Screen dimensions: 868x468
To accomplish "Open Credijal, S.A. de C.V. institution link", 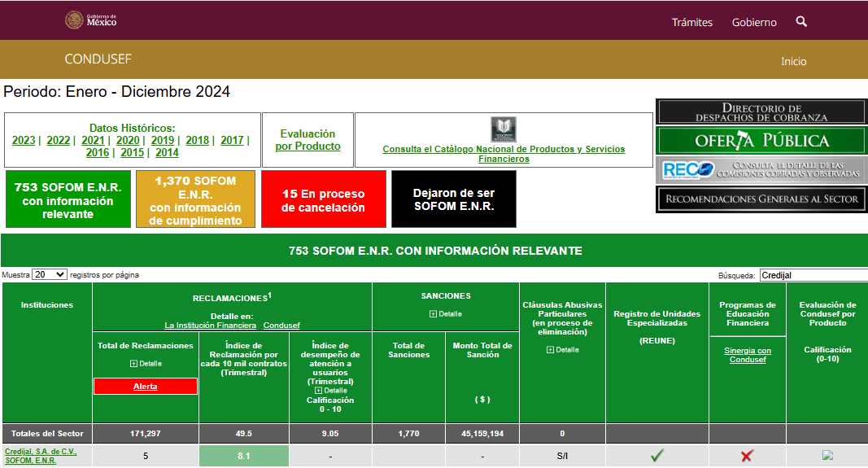I will pyautogui.click(x=41, y=456).
